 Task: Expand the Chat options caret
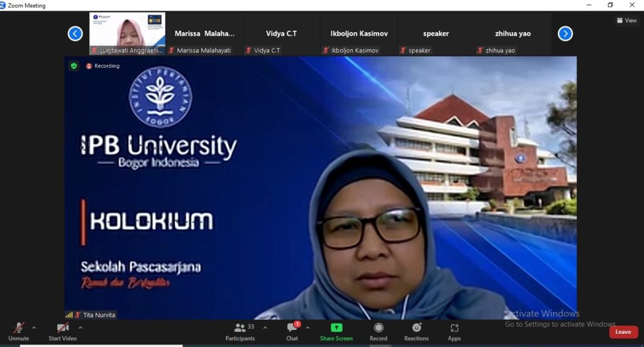pos(308,328)
